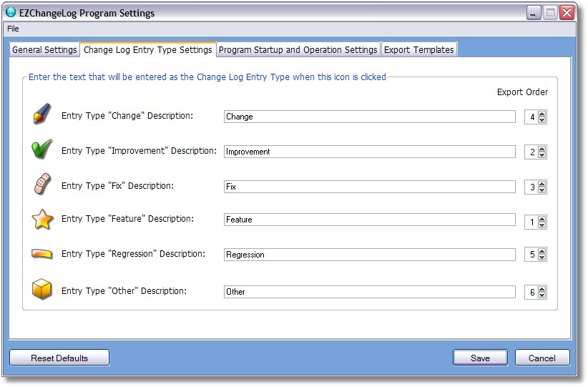
Task: Select the Change Log Entry Type Settings tab
Action: click(148, 49)
